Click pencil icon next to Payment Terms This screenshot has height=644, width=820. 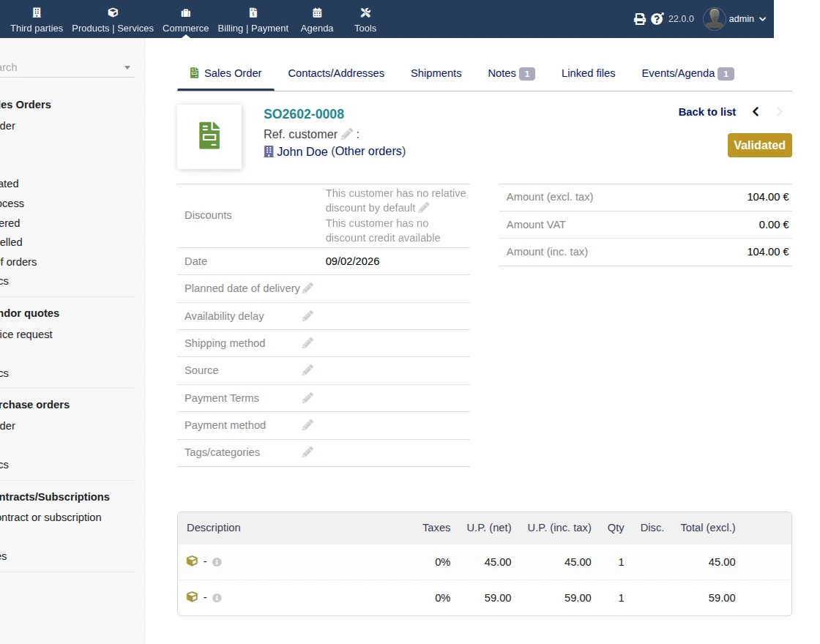[307, 398]
